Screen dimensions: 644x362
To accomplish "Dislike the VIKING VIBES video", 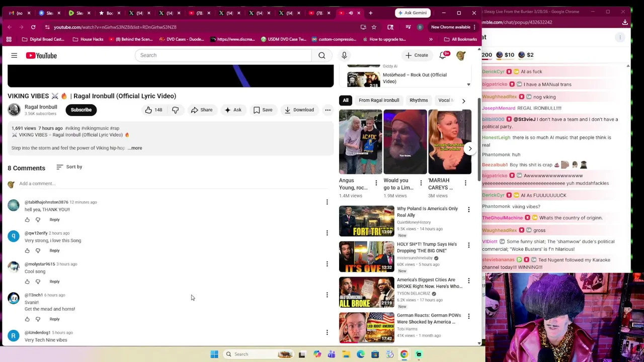I will (x=175, y=110).
